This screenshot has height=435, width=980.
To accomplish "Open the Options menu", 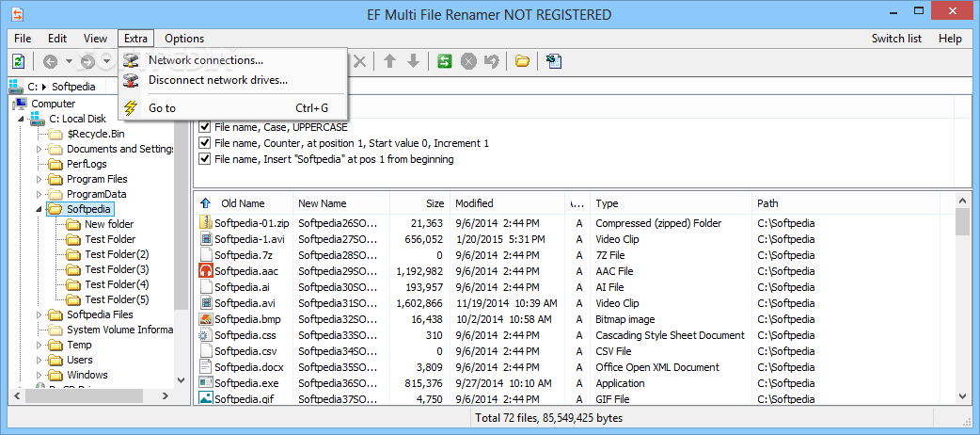I will [x=184, y=39].
